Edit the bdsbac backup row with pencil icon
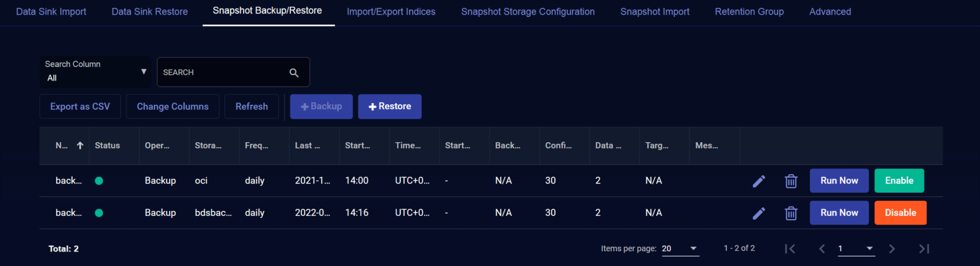980x266 pixels. point(758,213)
